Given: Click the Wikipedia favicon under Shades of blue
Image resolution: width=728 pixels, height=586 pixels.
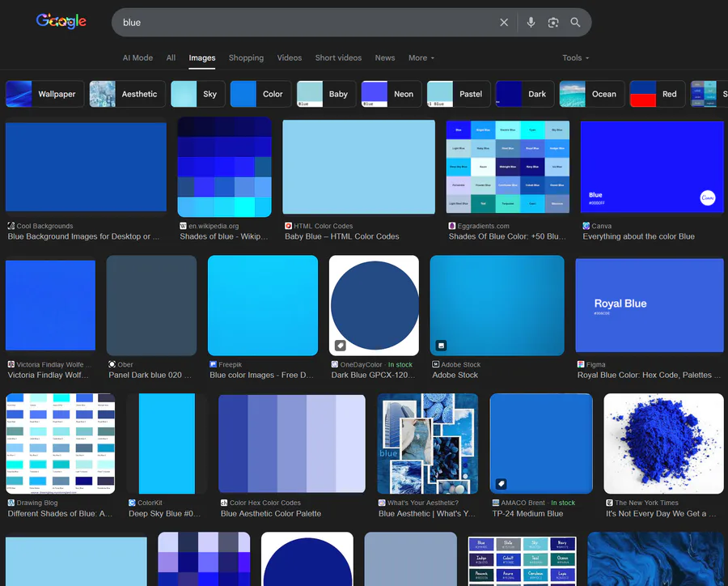Looking at the screenshot, I should [183, 226].
